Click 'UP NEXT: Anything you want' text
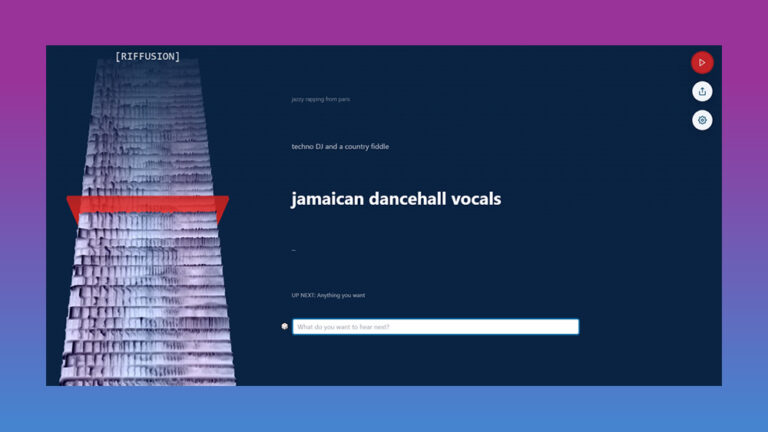The width and height of the screenshot is (768, 432). pos(328,295)
